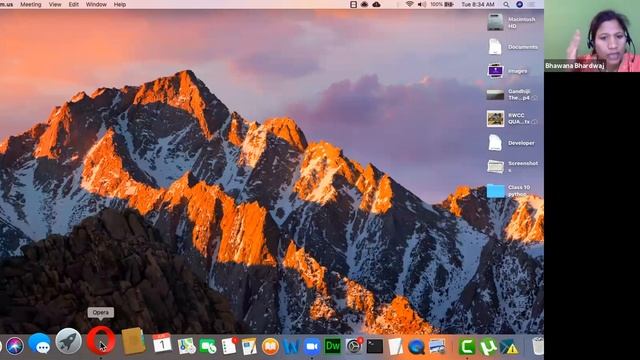Click the cloud upload menu bar icon
Image resolution: width=640 pixels, height=360 pixels.
(x=376, y=4)
